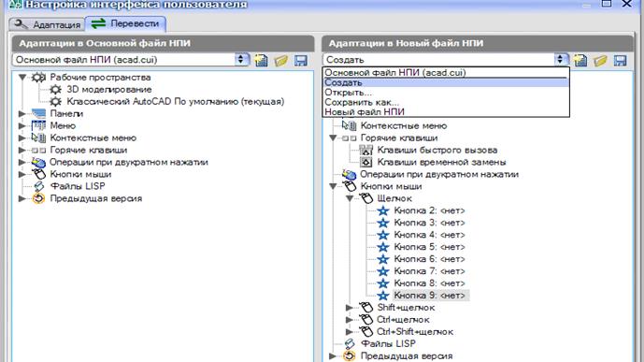
Task: Click Щелчок mouse icon
Action: coord(366,198)
